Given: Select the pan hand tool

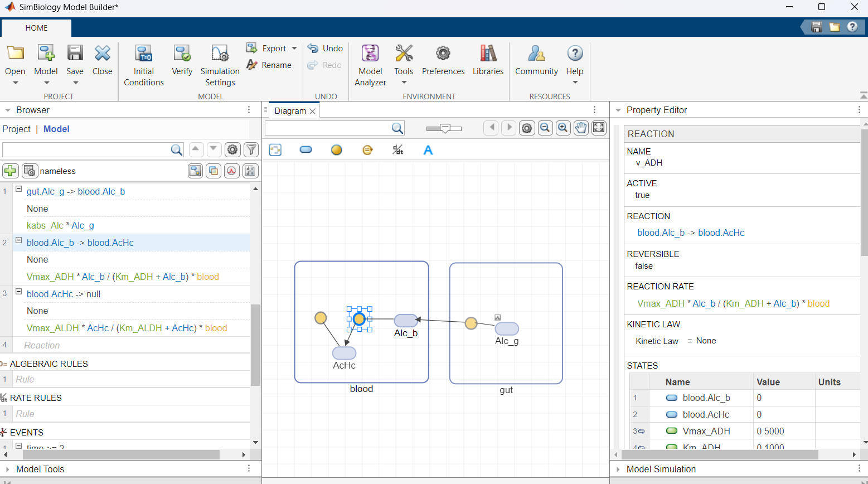Looking at the screenshot, I should pyautogui.click(x=581, y=128).
